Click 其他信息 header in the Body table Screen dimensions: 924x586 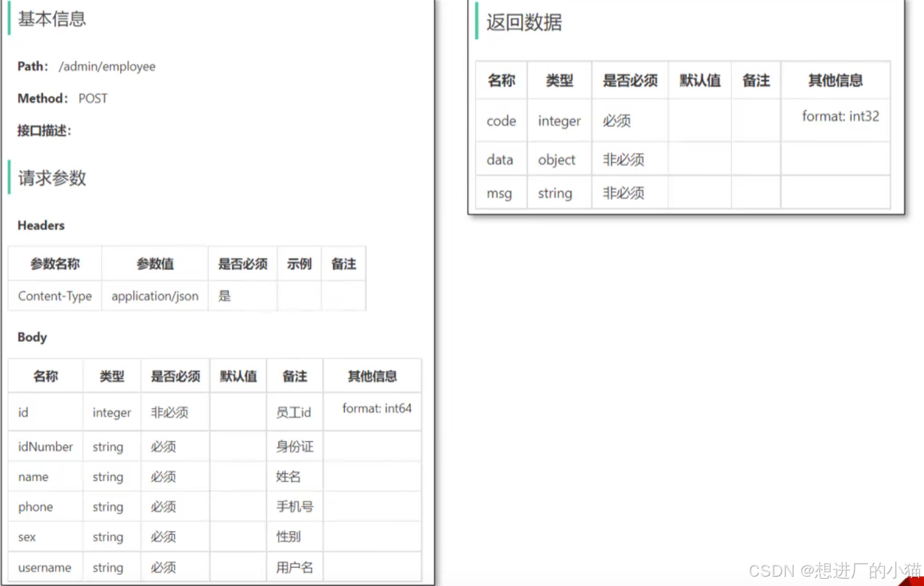click(x=372, y=376)
